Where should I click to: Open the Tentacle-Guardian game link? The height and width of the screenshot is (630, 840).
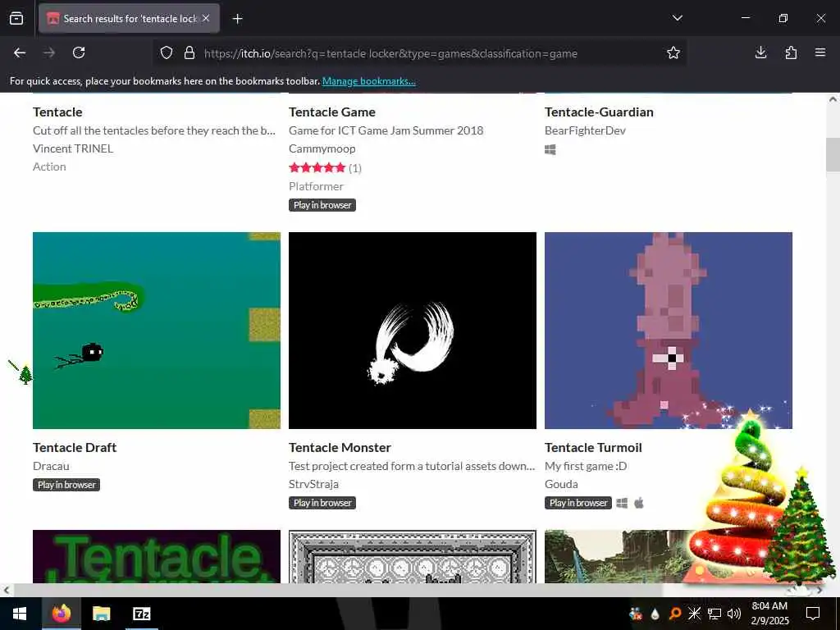coord(599,112)
